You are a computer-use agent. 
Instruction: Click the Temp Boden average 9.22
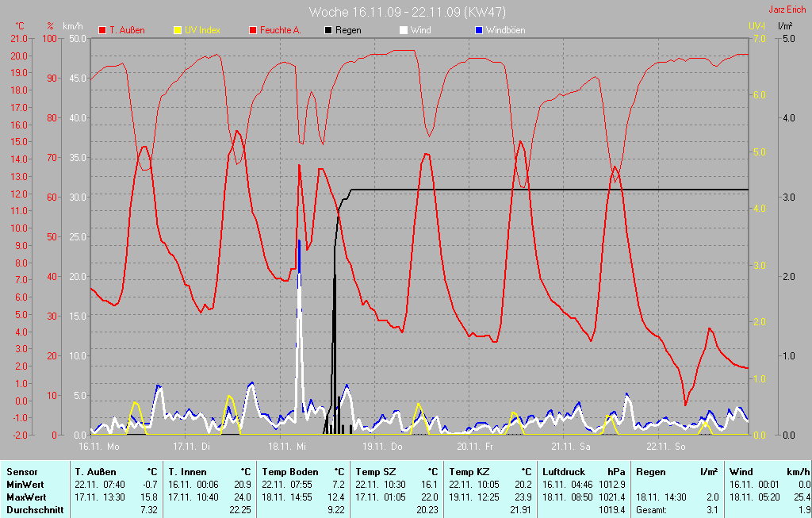tap(336, 510)
